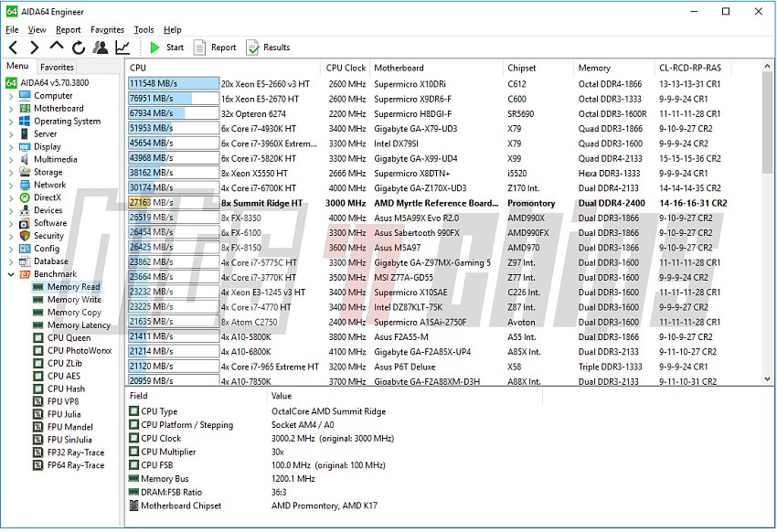Open the Report menu
Viewport: 777px width, 532px height.
click(x=68, y=30)
